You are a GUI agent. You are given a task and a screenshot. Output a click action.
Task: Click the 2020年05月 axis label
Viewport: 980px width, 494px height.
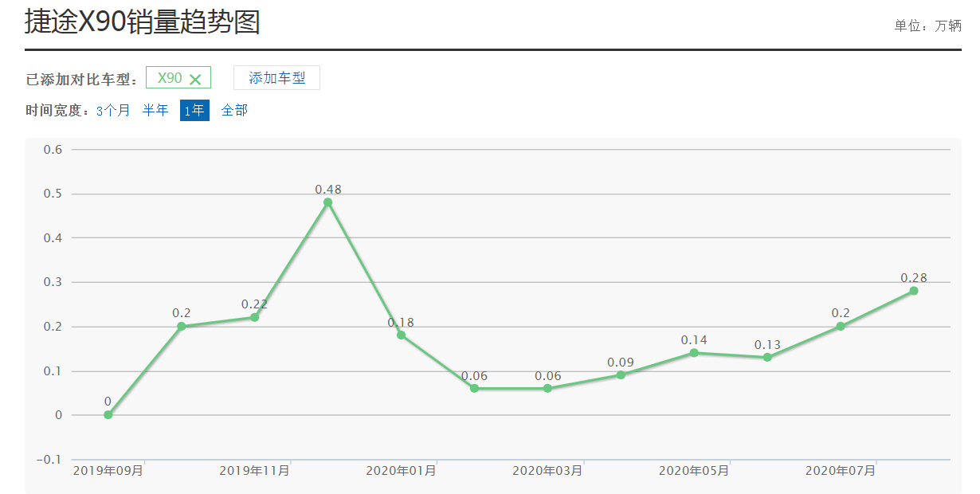click(693, 471)
